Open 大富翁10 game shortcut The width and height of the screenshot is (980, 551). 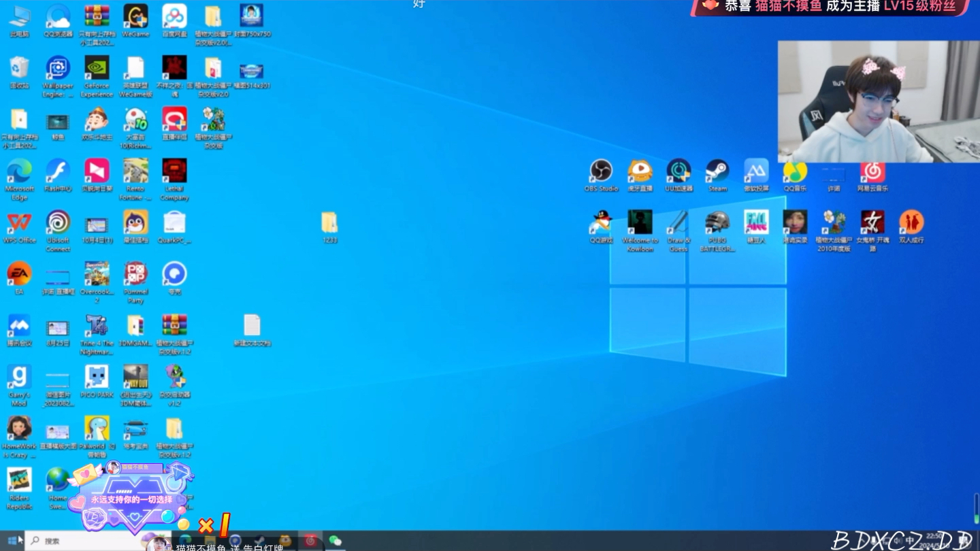(135, 129)
